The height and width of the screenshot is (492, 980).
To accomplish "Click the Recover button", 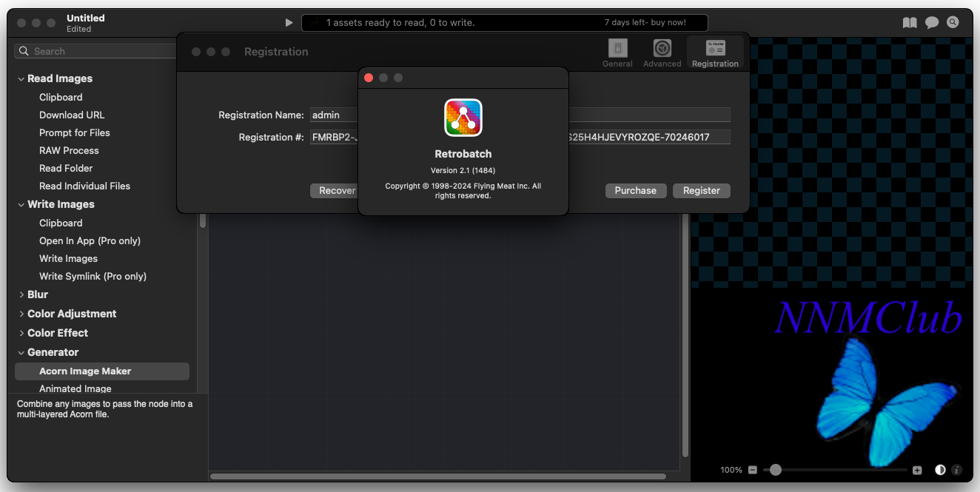I will pyautogui.click(x=335, y=191).
